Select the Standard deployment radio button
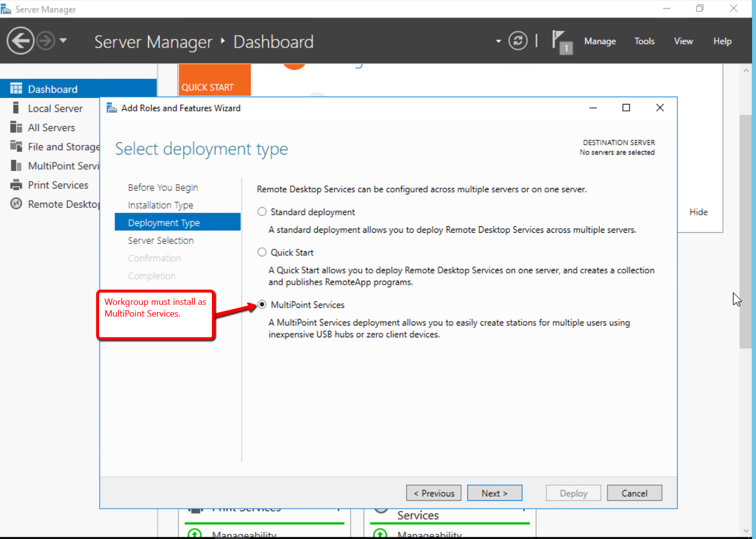Image resolution: width=756 pixels, height=539 pixels. coord(262,212)
